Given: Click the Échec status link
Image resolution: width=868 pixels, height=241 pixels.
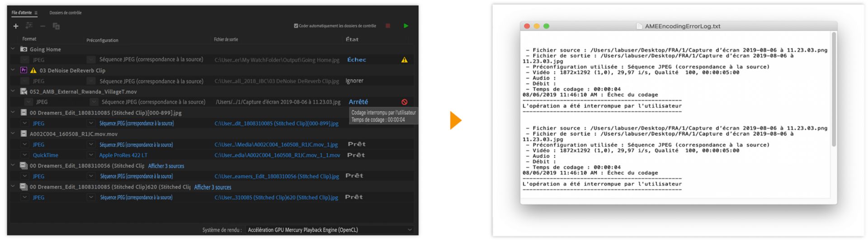Looking at the screenshot, I should pyautogui.click(x=356, y=60).
